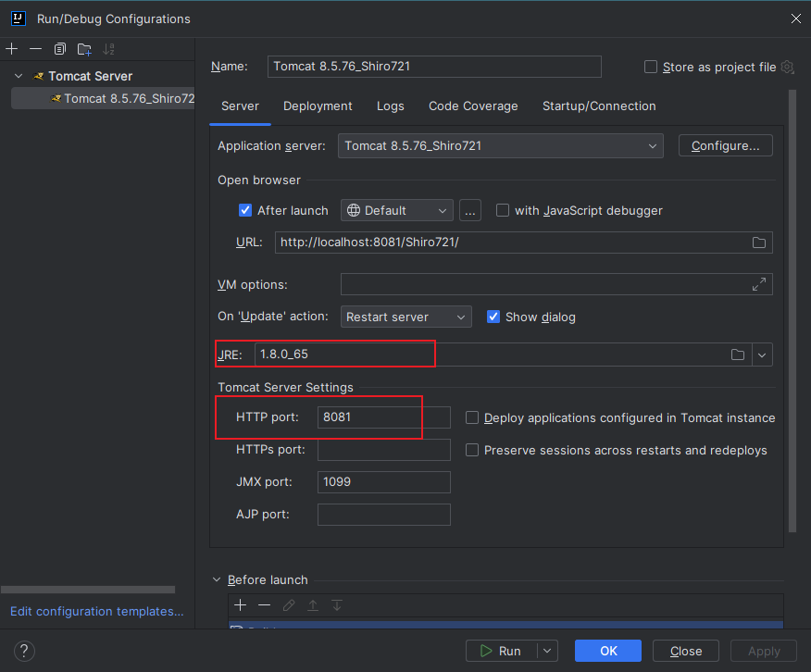This screenshot has width=811, height=672.
Task: Click globe icon in Default browser dropdown
Action: coord(354,210)
